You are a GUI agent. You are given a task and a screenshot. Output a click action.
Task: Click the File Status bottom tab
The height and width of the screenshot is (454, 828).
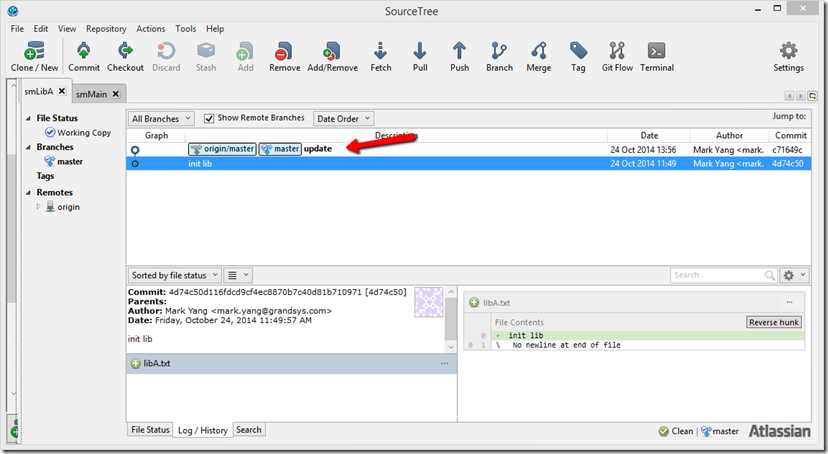click(x=150, y=430)
